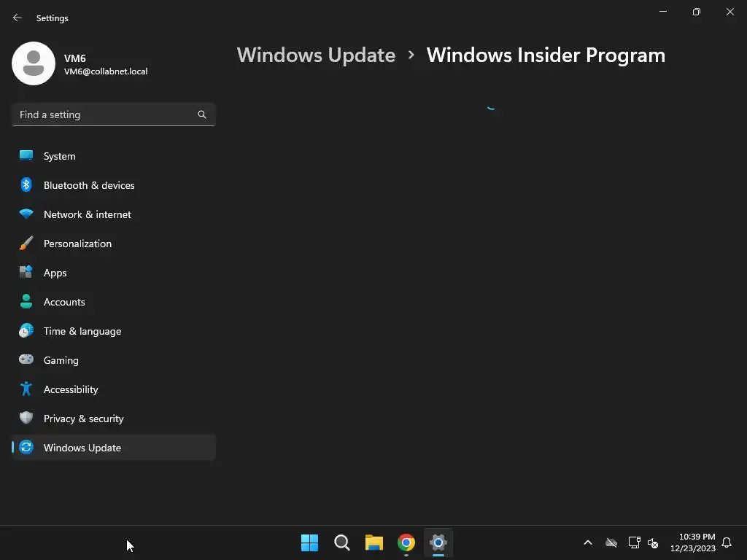747x560 pixels.
Task: Click the Windows Insider Program heading
Action: [x=546, y=55]
